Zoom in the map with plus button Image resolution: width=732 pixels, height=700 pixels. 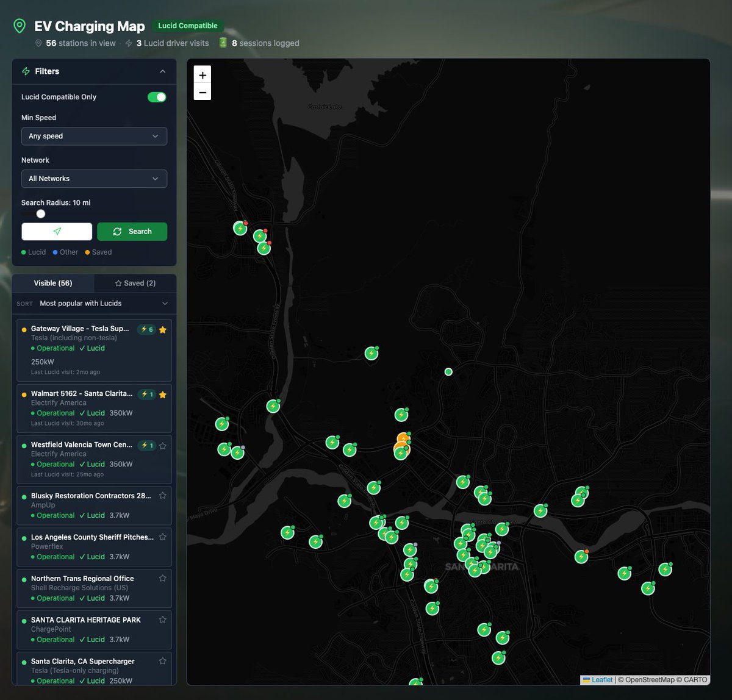tap(203, 74)
